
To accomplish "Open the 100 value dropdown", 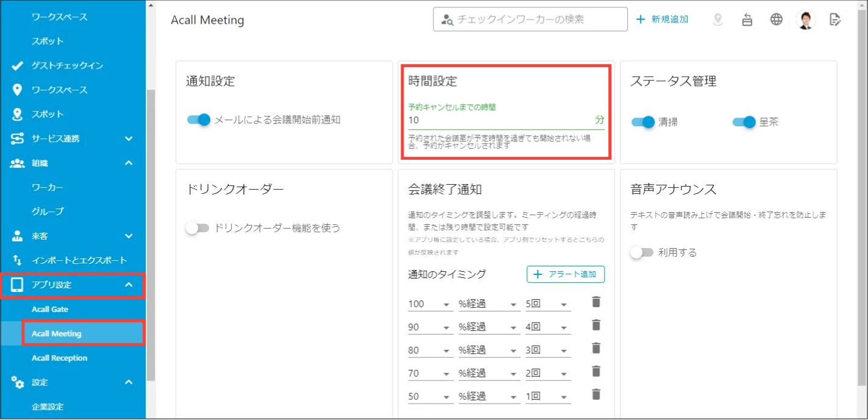I will [x=430, y=304].
